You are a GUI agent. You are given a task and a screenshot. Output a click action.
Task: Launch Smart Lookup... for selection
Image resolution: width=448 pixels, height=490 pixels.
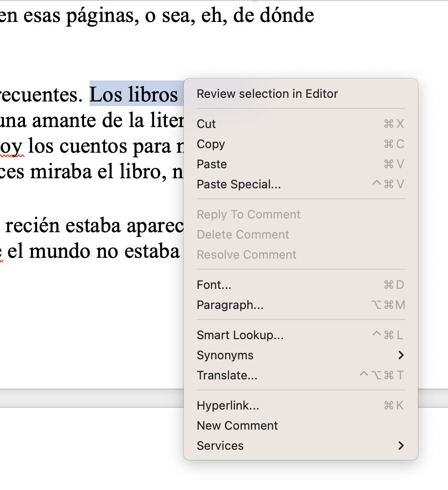300,335
